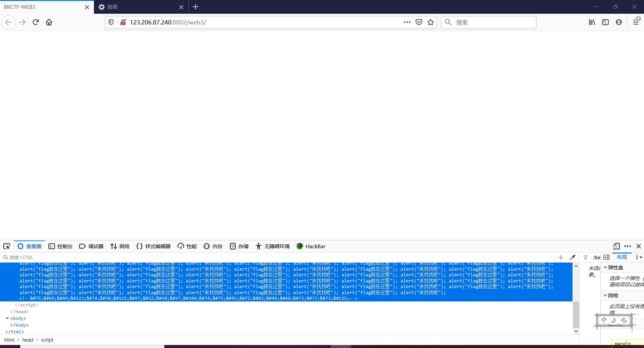The height and width of the screenshot is (348, 644).
Task: Go to the browser home page
Action: pos(49,22)
